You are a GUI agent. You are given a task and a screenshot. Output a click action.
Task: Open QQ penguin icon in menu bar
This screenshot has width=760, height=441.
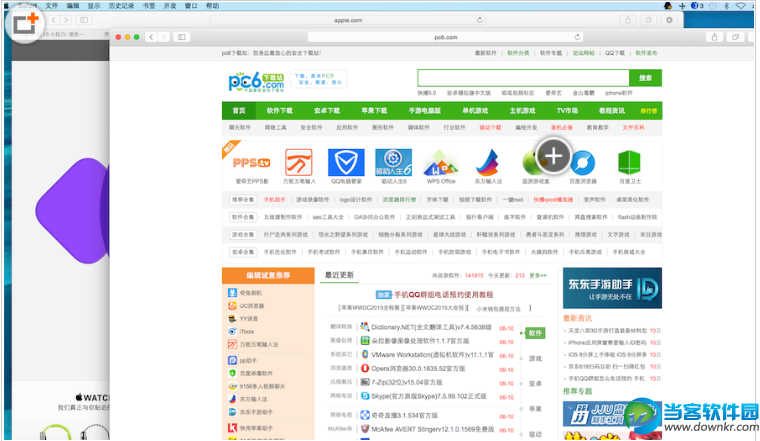[668, 6]
